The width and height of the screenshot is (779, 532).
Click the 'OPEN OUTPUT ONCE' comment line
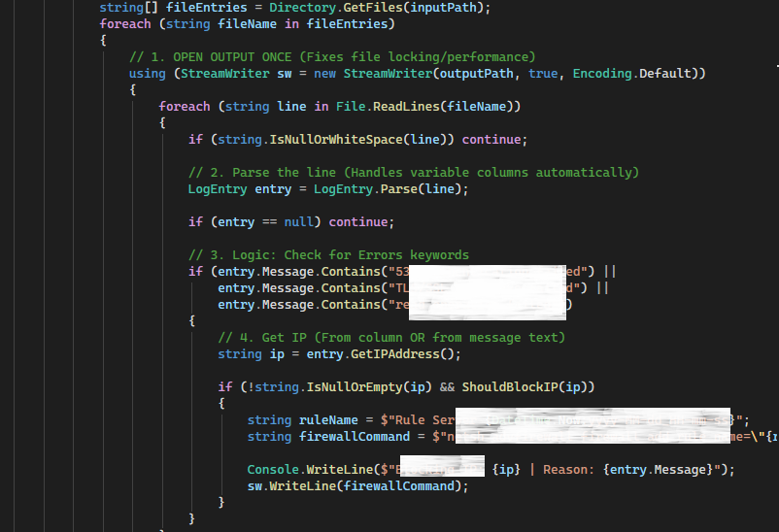332,57
